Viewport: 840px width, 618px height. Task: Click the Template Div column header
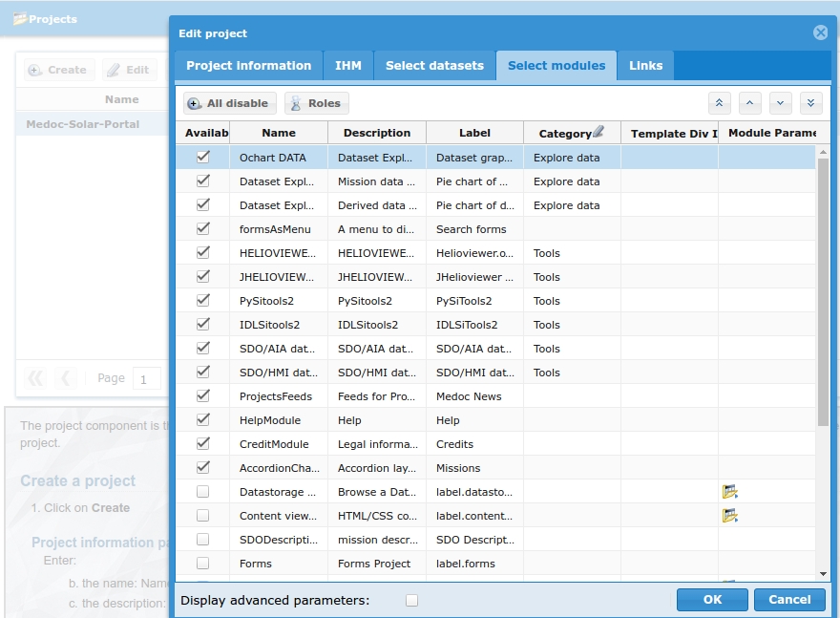(670, 133)
